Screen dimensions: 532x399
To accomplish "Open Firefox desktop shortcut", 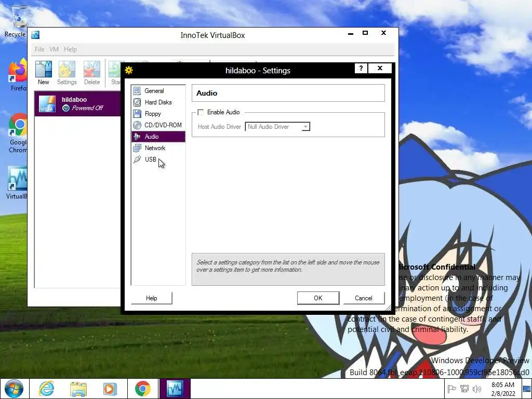I will (18, 75).
